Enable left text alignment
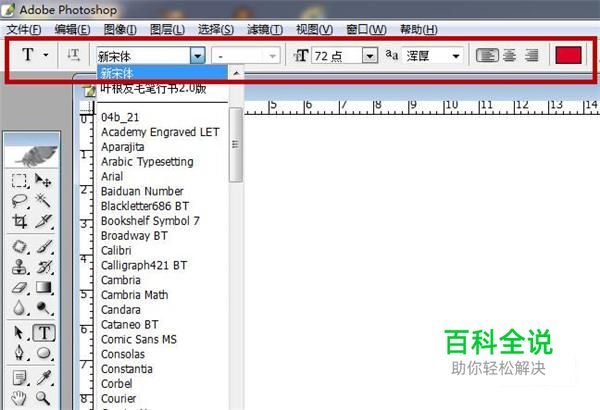 [487, 56]
